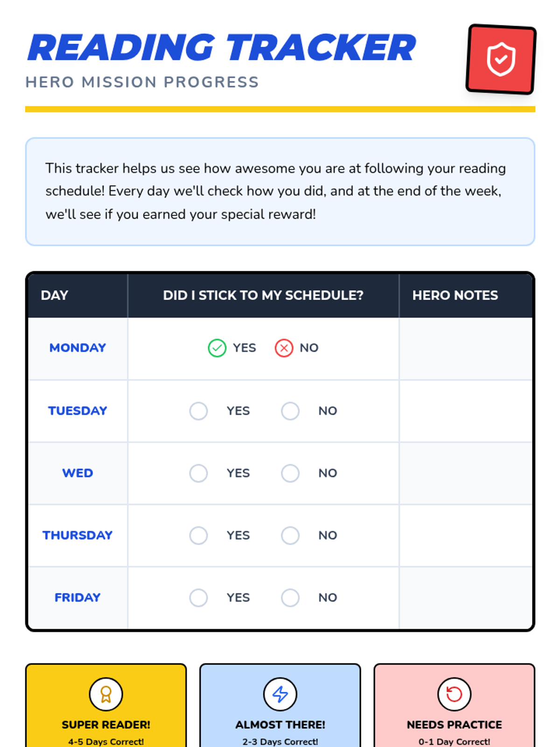Mark Wednesday as No
Viewport: 560px width, 747px height.
click(x=290, y=473)
